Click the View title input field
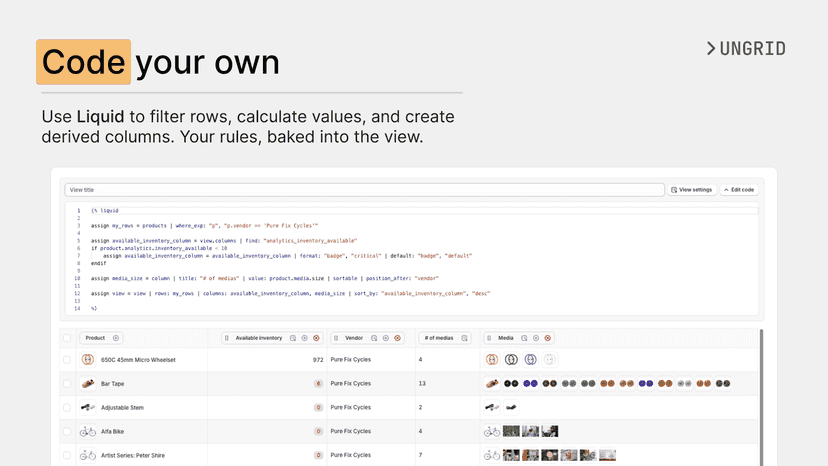This screenshot has width=828, height=466. (364, 190)
